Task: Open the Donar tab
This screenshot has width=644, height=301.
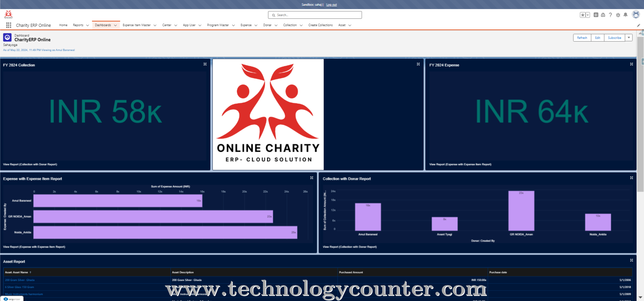Action: pos(267,25)
